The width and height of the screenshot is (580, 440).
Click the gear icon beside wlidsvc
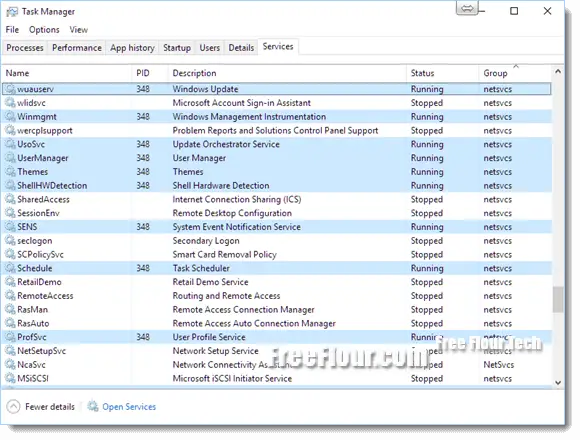coord(10,103)
